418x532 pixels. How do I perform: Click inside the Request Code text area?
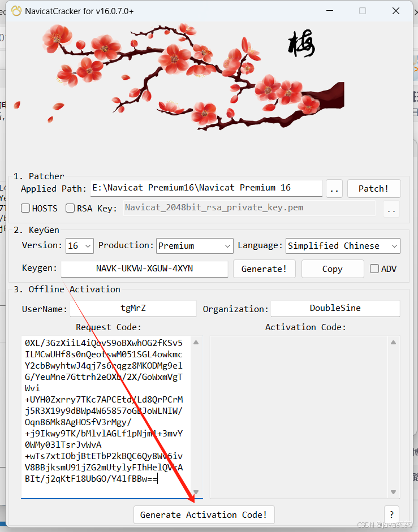[106, 417]
